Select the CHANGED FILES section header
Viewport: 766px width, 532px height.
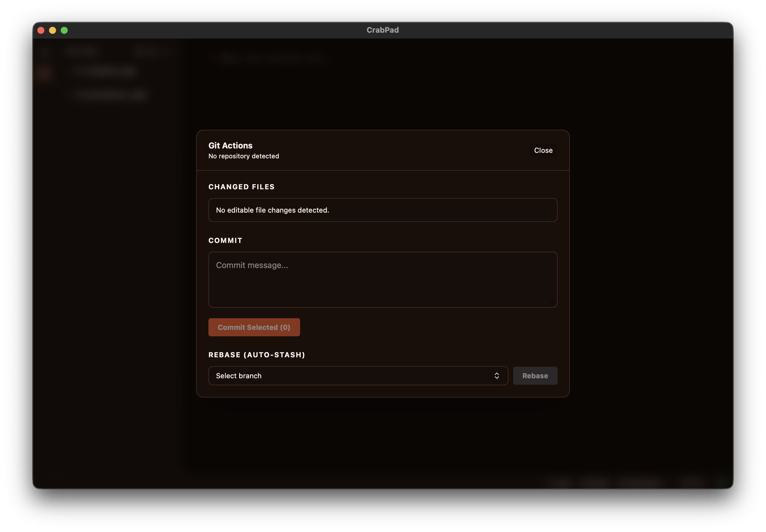(241, 187)
